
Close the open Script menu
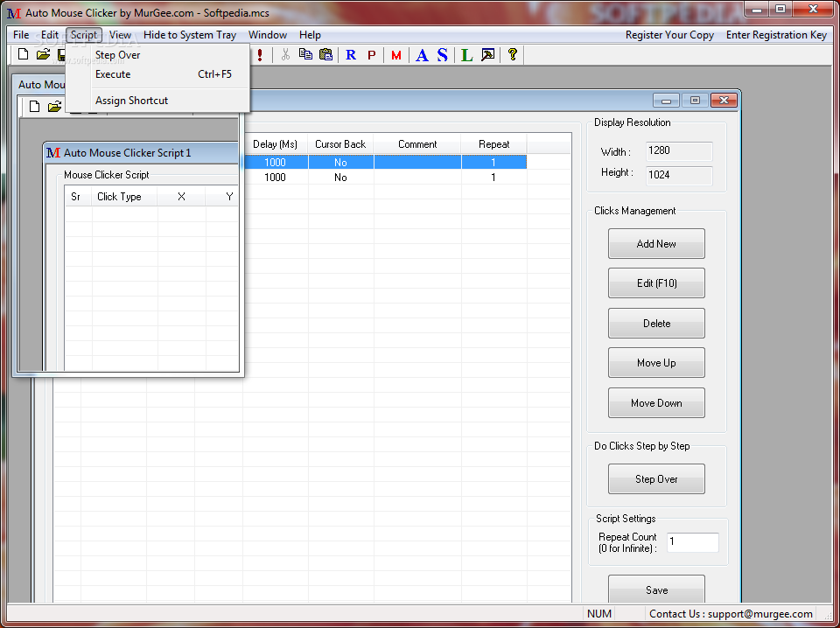pyautogui.click(x=84, y=35)
